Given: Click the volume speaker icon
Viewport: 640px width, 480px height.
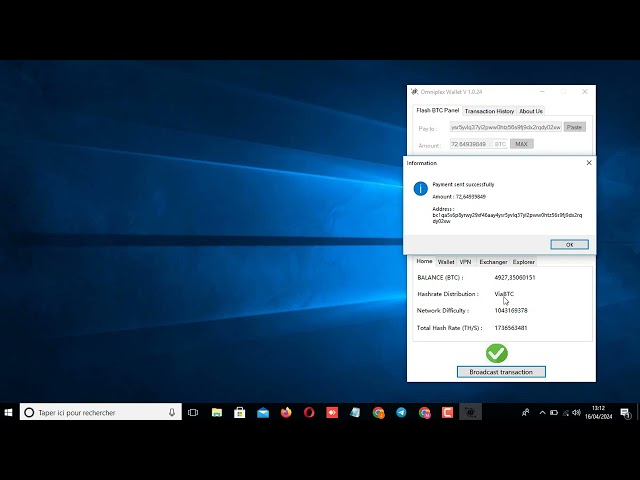Looking at the screenshot, I should coord(576,413).
